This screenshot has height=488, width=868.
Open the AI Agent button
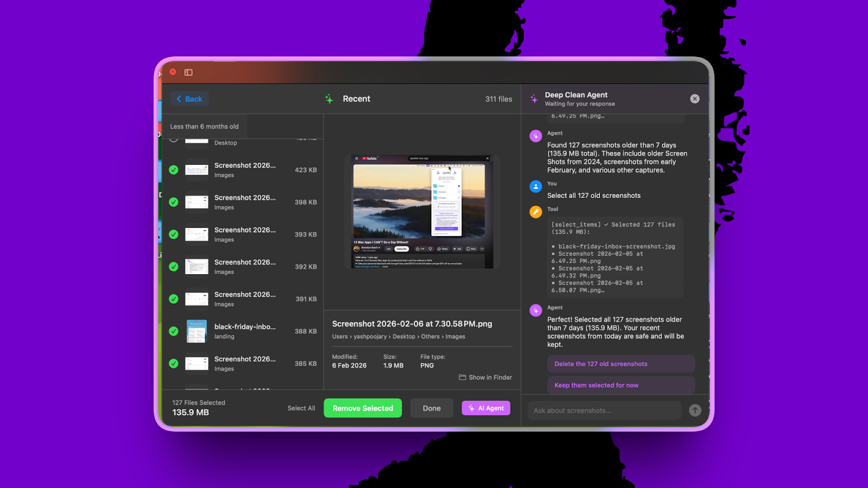click(x=486, y=408)
